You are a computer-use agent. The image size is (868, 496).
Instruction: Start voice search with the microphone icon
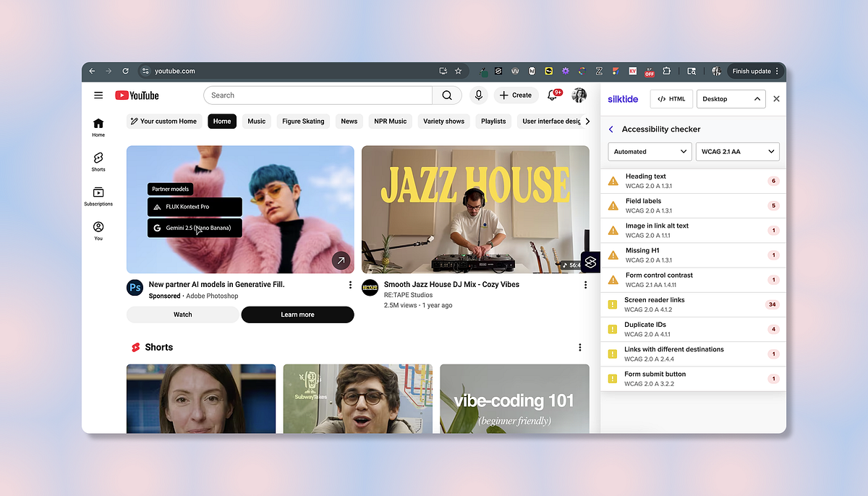click(x=478, y=95)
